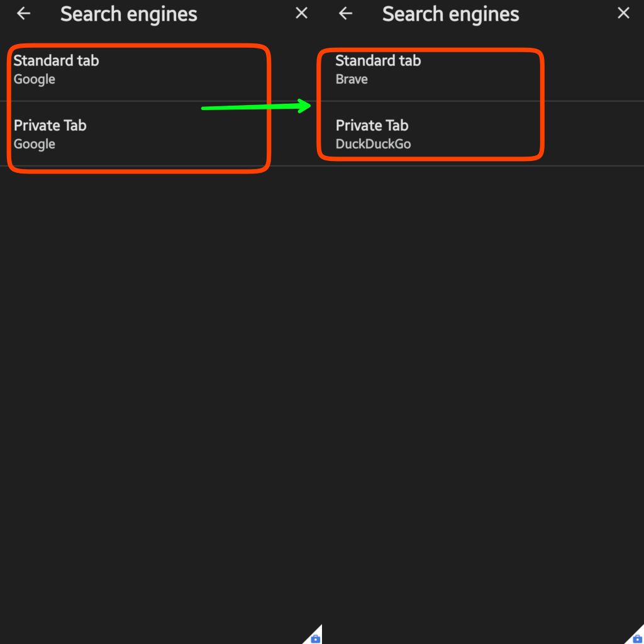Click the right panel's back navigation icon

345,13
